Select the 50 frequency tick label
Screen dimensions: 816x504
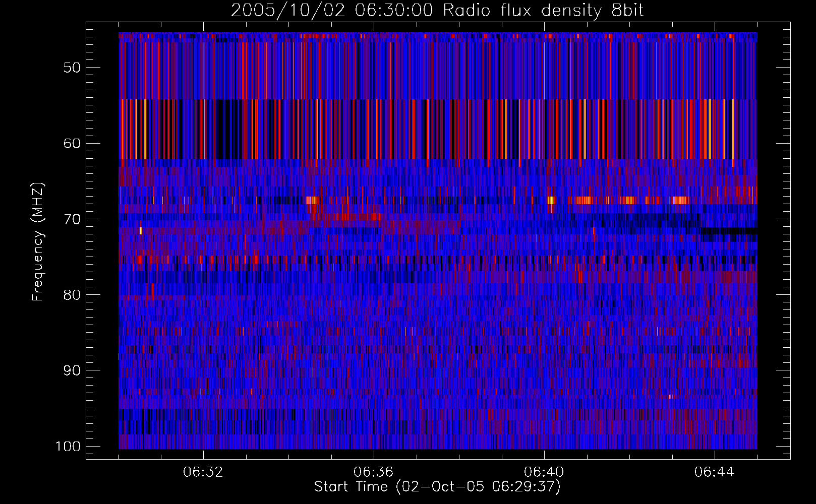click(72, 68)
